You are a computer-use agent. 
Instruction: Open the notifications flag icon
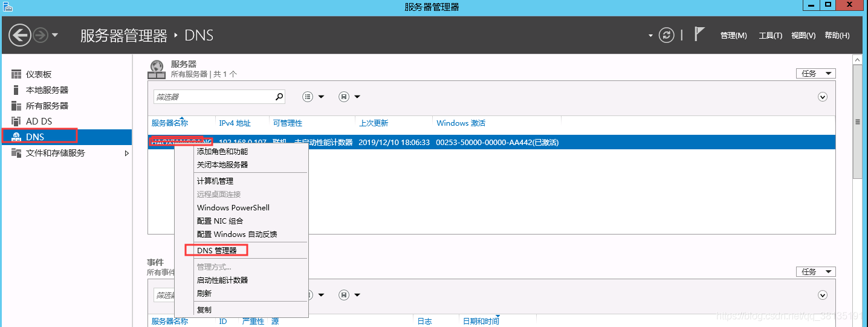[699, 34]
